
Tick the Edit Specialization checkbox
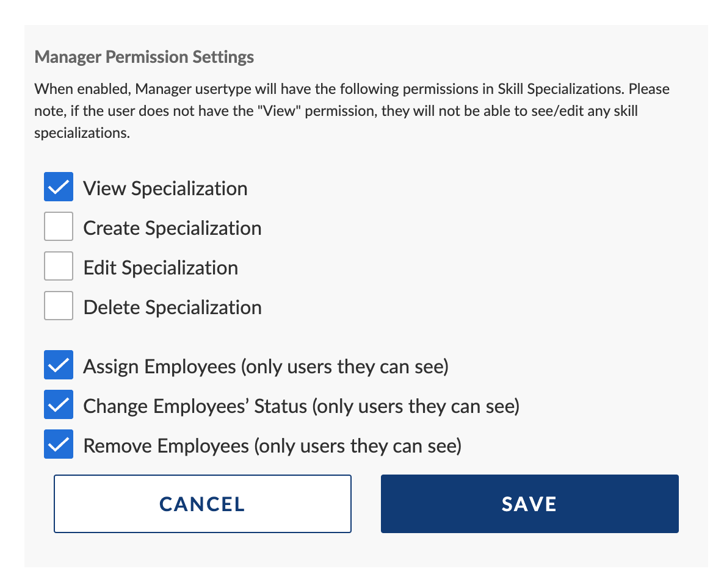point(59,267)
